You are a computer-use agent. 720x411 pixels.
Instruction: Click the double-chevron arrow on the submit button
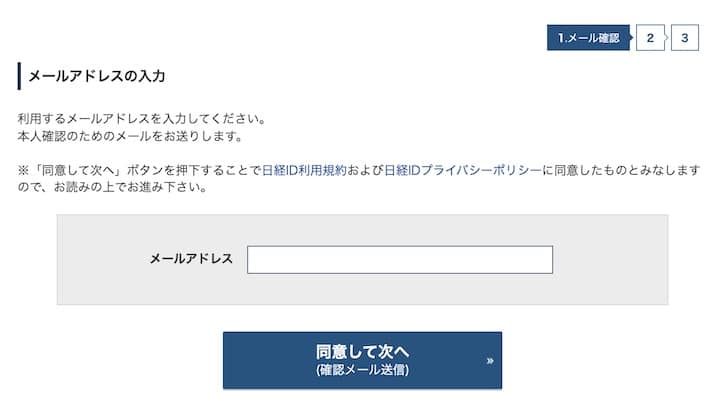point(490,361)
